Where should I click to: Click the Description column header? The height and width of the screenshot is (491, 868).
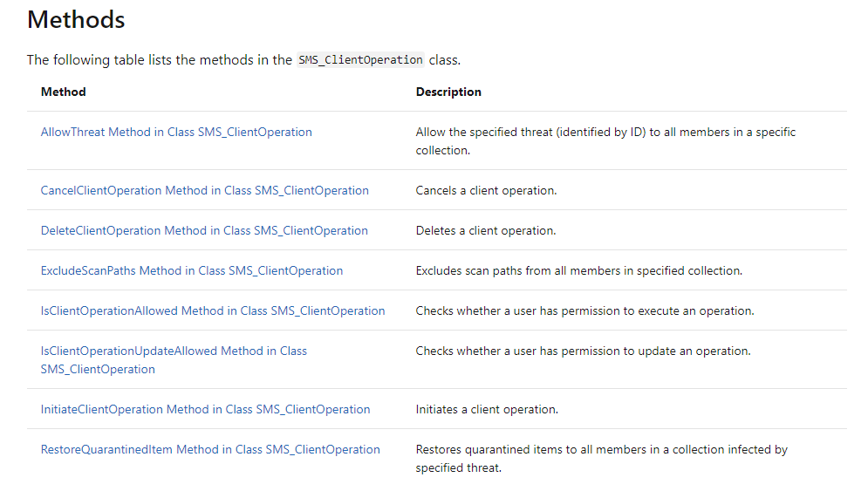(x=448, y=92)
